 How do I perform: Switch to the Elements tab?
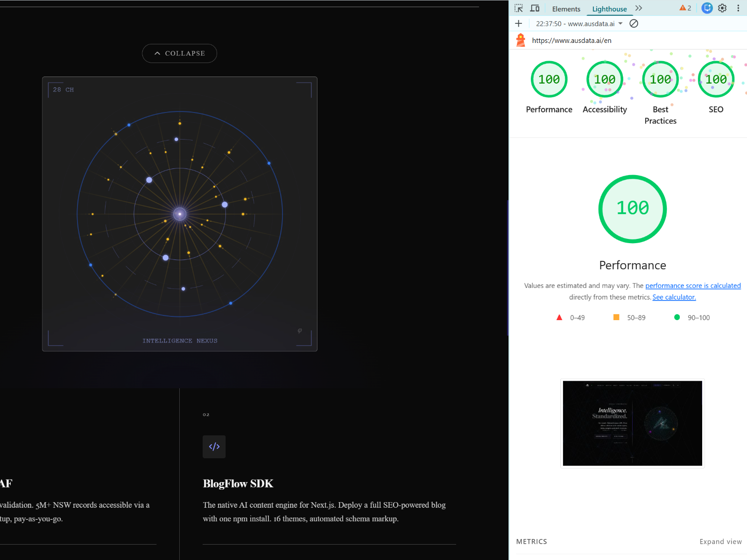pyautogui.click(x=566, y=9)
